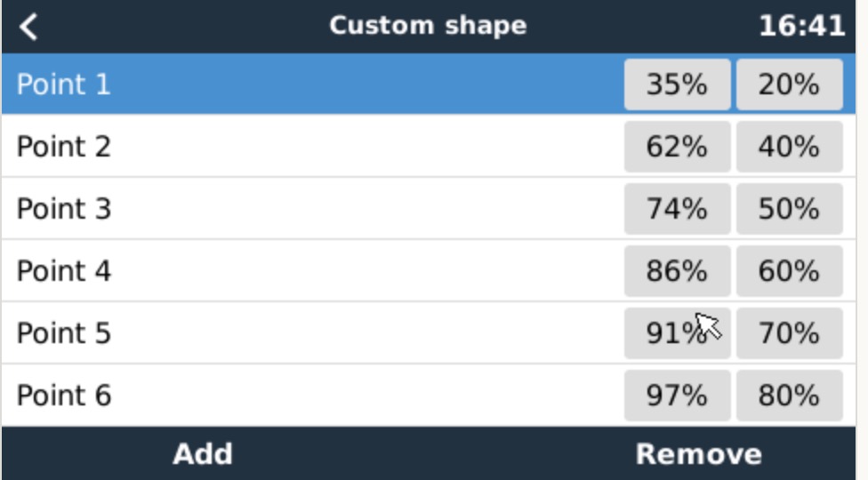The width and height of the screenshot is (868, 480).
Task: Edit Point 1 volume value 20%
Action: (x=790, y=84)
